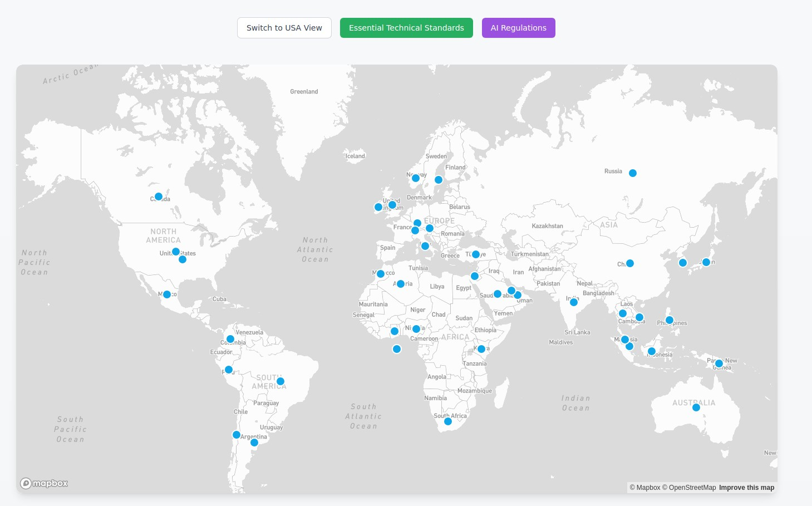812x506 pixels.
Task: Click the Mapbox logo
Action: coord(44,483)
